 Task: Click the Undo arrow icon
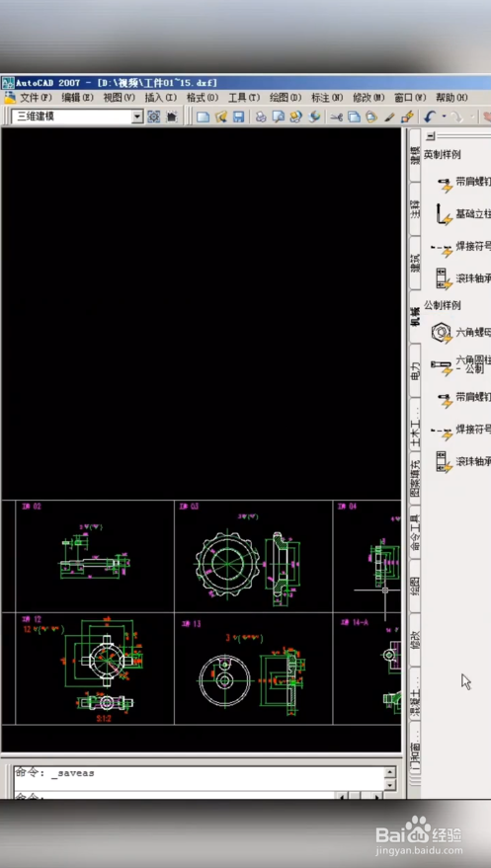[x=430, y=117]
